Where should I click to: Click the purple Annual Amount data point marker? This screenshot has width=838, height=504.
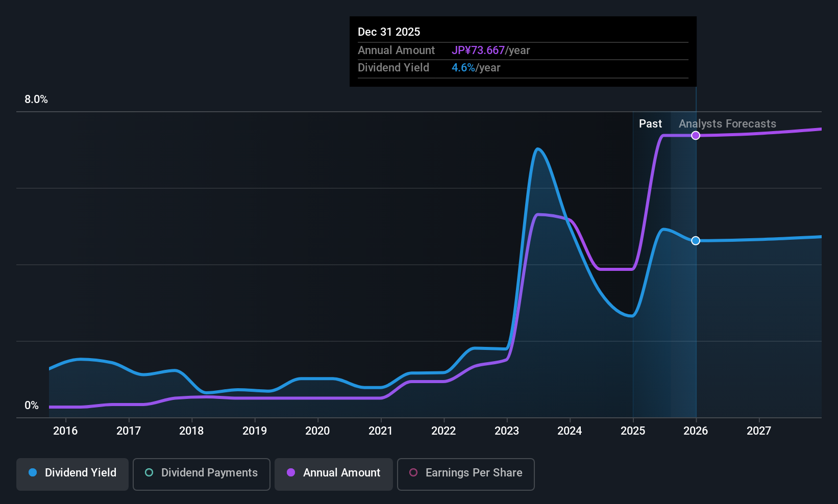click(x=696, y=135)
